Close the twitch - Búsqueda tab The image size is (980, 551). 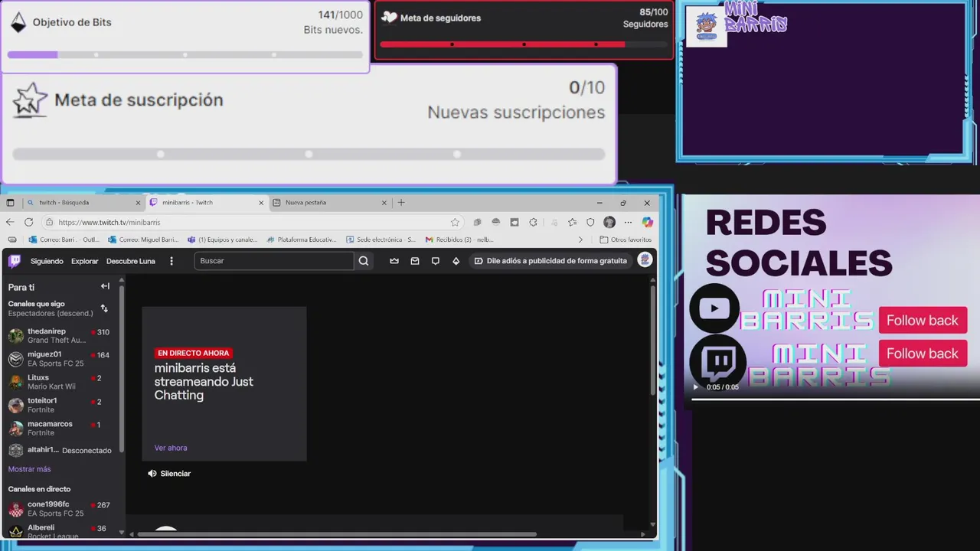[139, 203]
